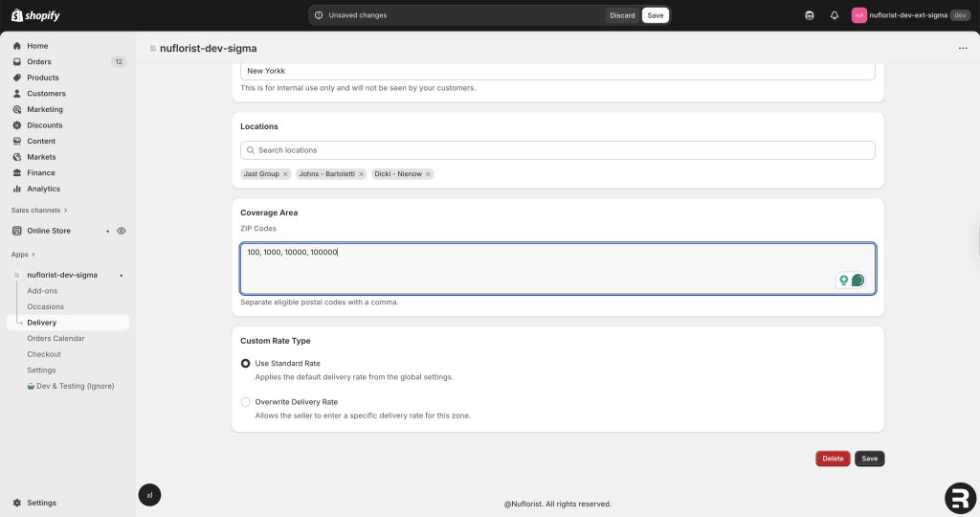The width and height of the screenshot is (980, 517).
Task: Go to the Products page
Action: pos(42,78)
